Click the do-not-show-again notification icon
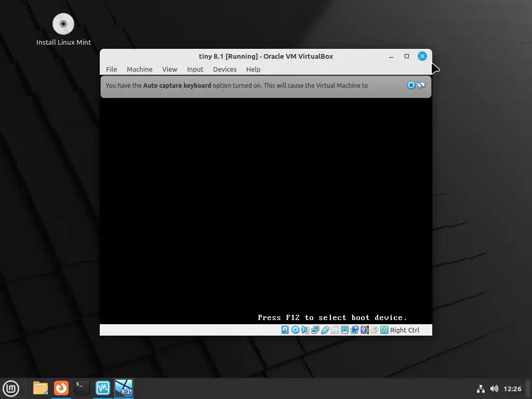This screenshot has width=532, height=399. (x=421, y=85)
